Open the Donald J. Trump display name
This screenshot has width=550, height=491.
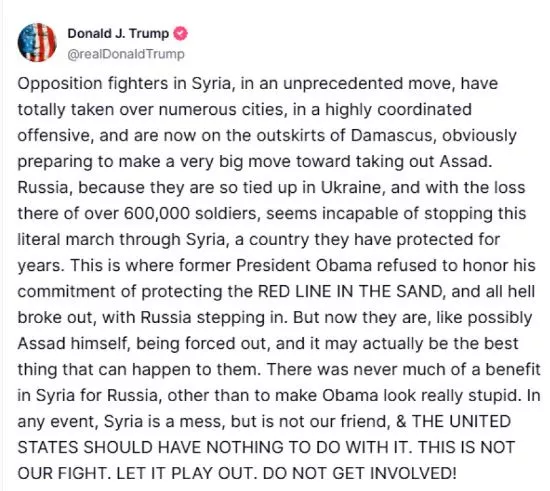pyautogui.click(x=118, y=34)
